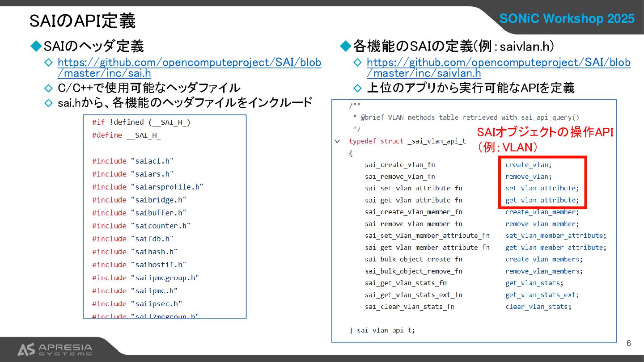
Task: Click the type sai_get_vlan_attribute_fn
Action: [x=414, y=200]
